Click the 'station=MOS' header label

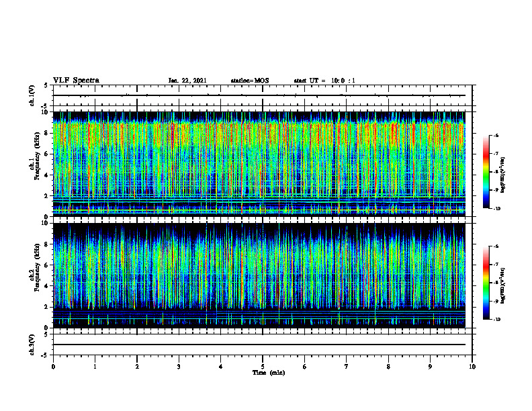[250, 81]
